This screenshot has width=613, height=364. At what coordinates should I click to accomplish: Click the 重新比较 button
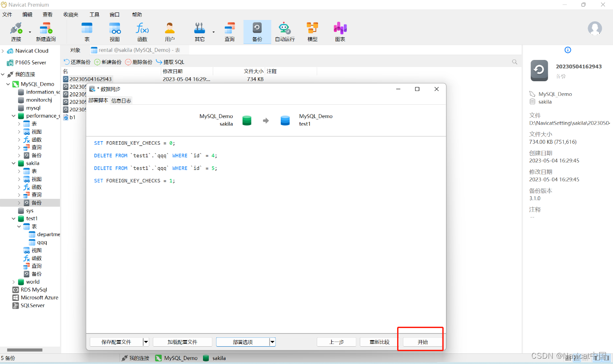(x=380, y=342)
